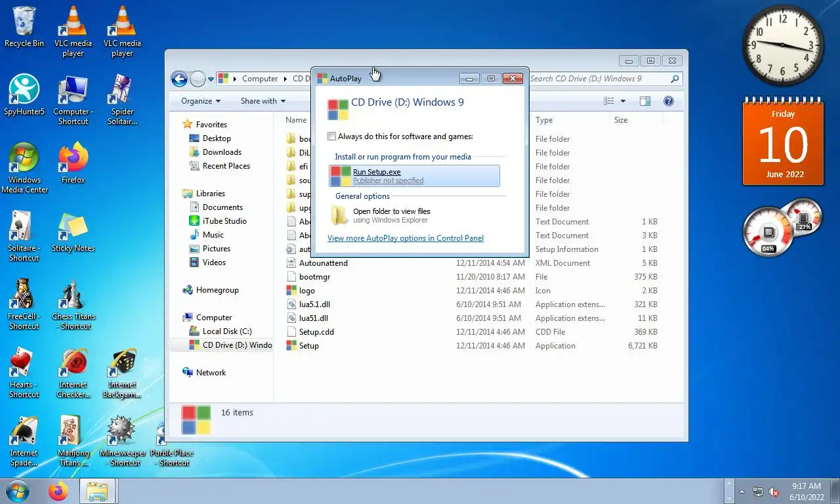Open Hearts - Shortcut on desktop

click(24, 373)
